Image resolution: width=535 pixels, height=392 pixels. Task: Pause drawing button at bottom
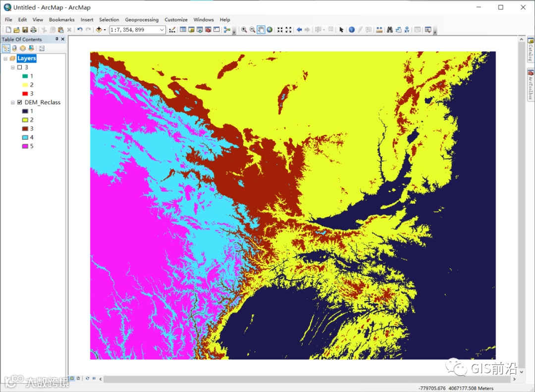pos(94,378)
